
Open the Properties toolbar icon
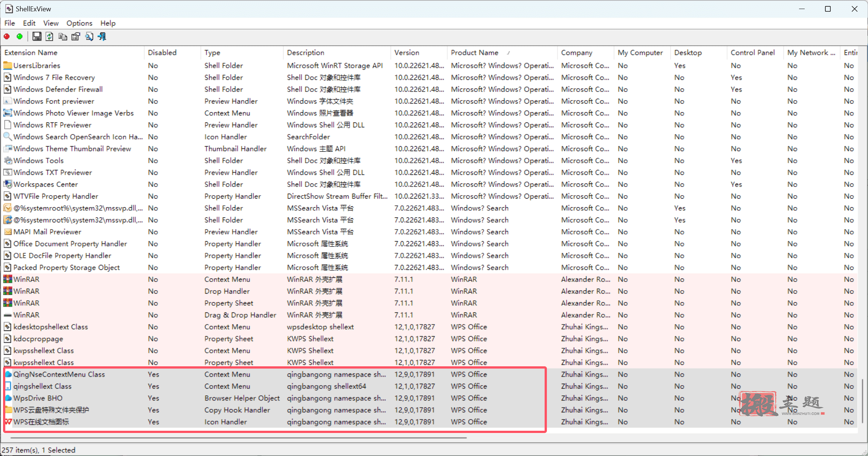(76, 37)
